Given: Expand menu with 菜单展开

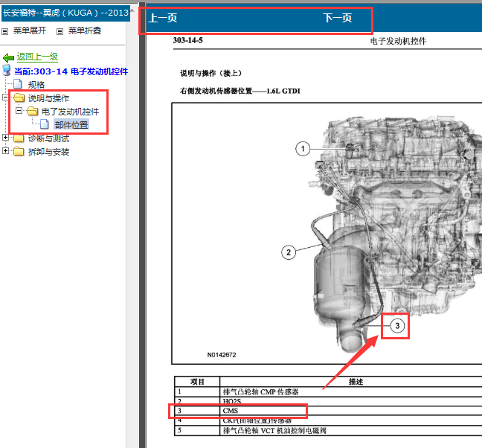Looking at the screenshot, I should 30,31.
